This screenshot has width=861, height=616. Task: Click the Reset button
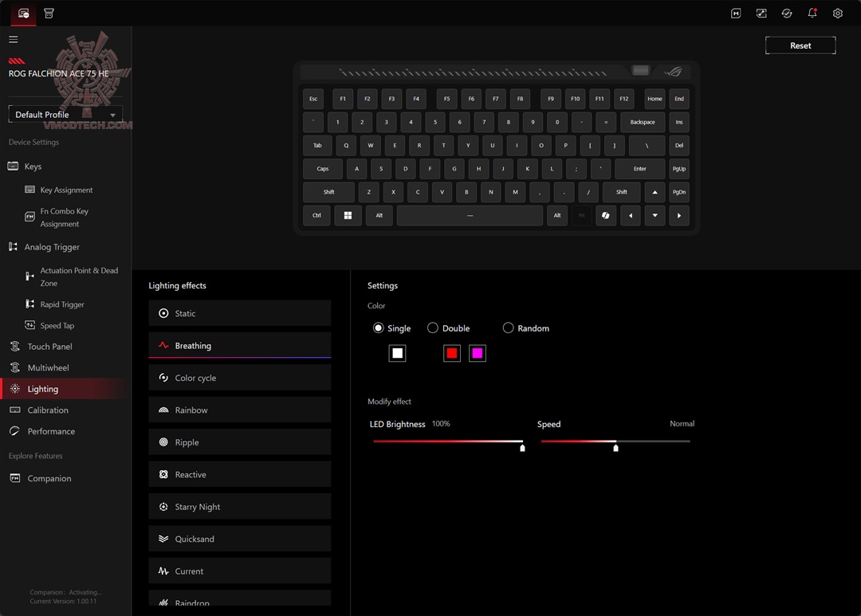point(800,45)
